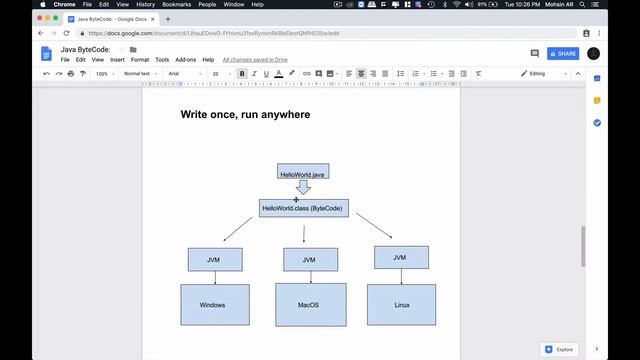The width and height of the screenshot is (640, 360).
Task: Open the font size dropdown
Action: click(221, 74)
